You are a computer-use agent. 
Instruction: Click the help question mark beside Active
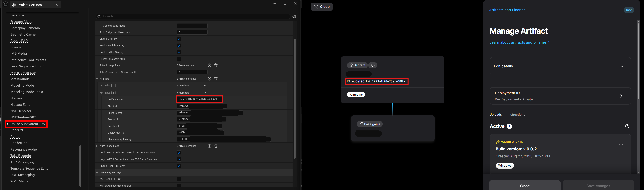pyautogui.click(x=627, y=126)
